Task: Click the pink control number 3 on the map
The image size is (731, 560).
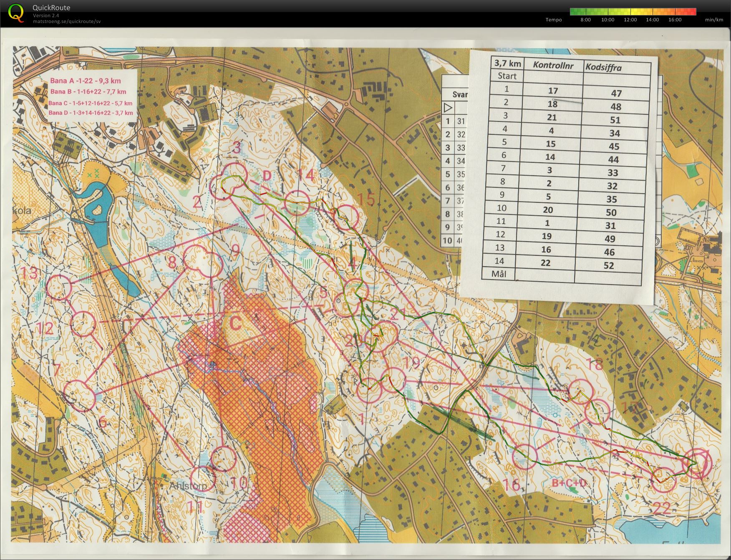Action: (237, 147)
